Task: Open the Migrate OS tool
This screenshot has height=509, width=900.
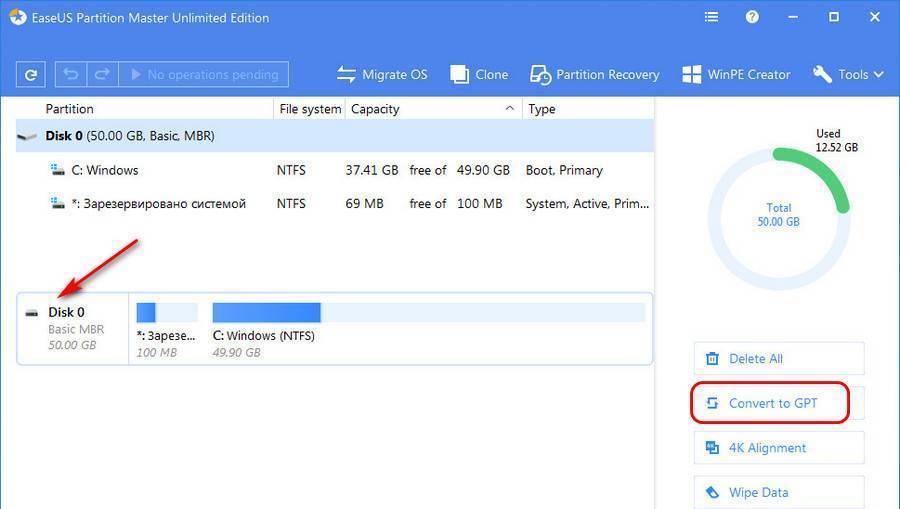Action: (382, 74)
